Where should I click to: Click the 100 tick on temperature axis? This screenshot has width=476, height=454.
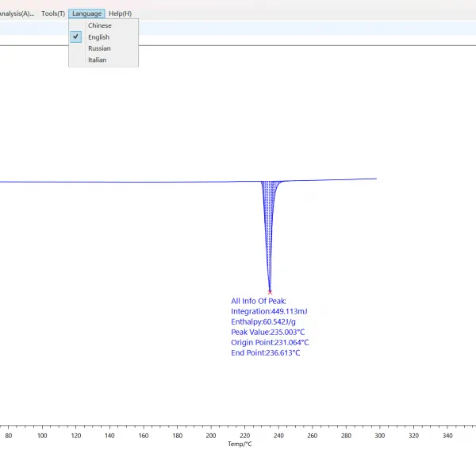click(x=42, y=436)
